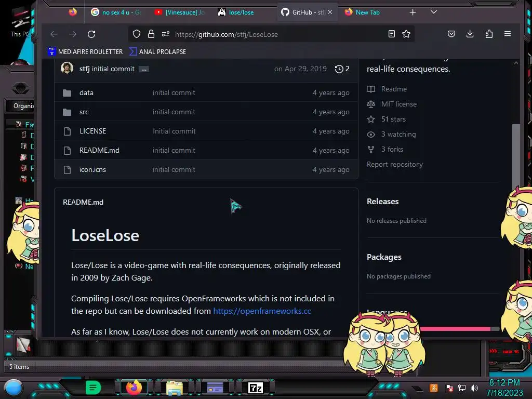View commit history clock icon with 2
Viewport: 532px width, 399px height.
[x=342, y=69]
